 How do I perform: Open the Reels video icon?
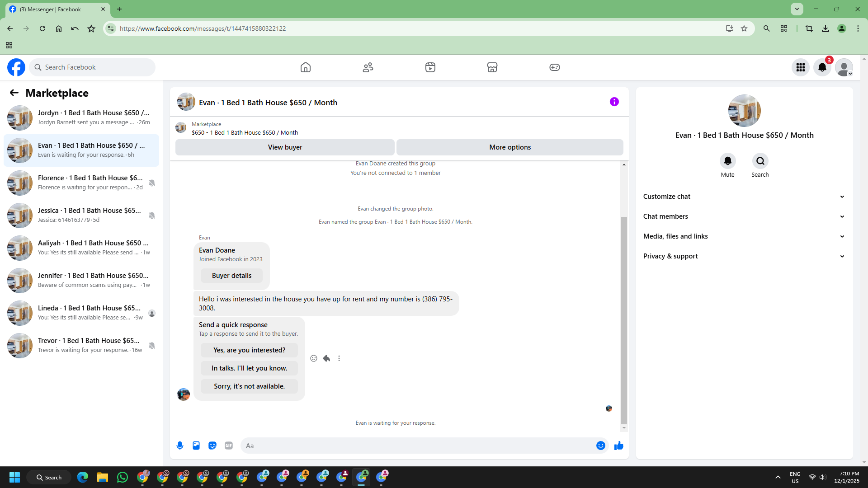430,67
